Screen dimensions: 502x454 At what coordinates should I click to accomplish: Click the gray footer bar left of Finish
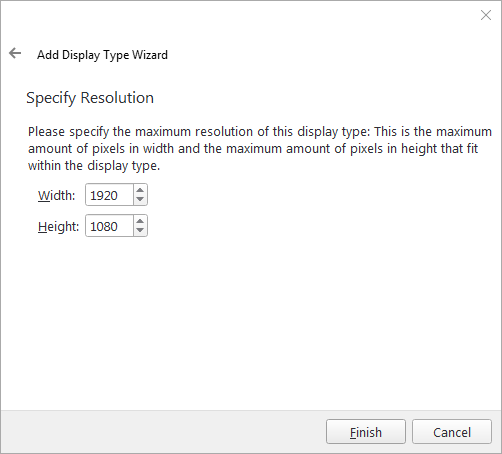coord(163,432)
